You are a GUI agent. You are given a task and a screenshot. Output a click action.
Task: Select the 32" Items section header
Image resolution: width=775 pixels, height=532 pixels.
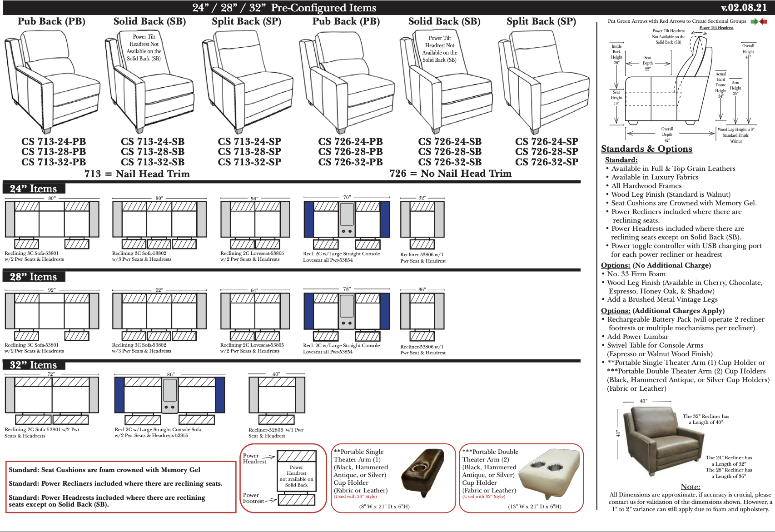(34, 365)
